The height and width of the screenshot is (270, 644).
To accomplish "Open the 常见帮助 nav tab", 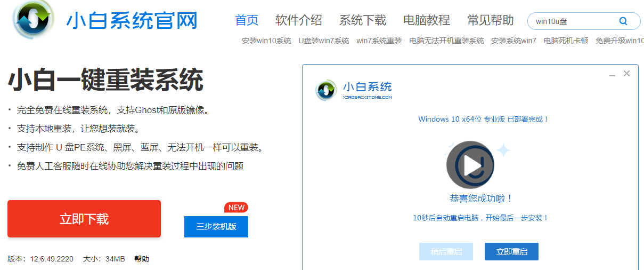I will [x=491, y=20].
